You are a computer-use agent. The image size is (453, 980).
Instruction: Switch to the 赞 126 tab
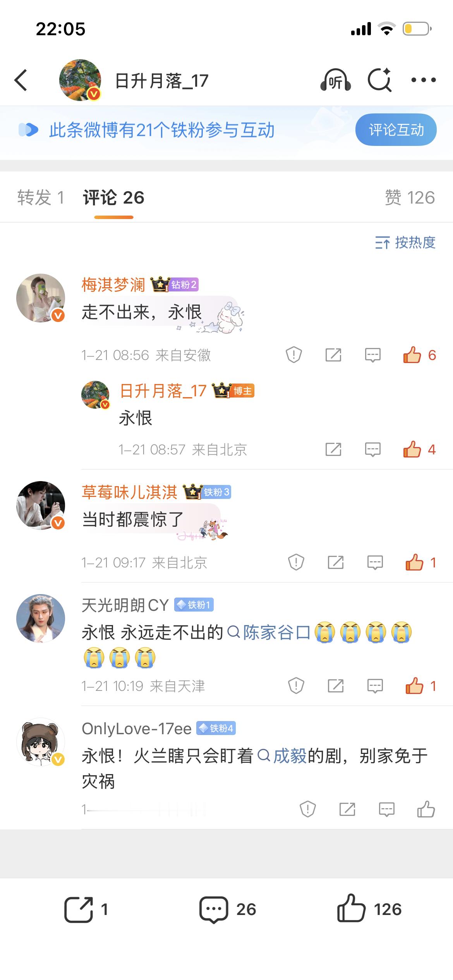point(410,197)
